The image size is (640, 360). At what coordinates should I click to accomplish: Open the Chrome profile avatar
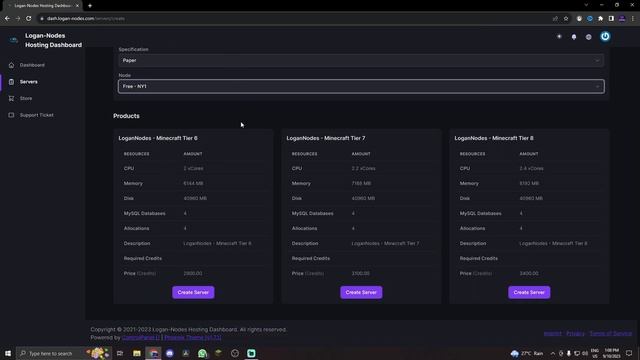[x=622, y=18]
